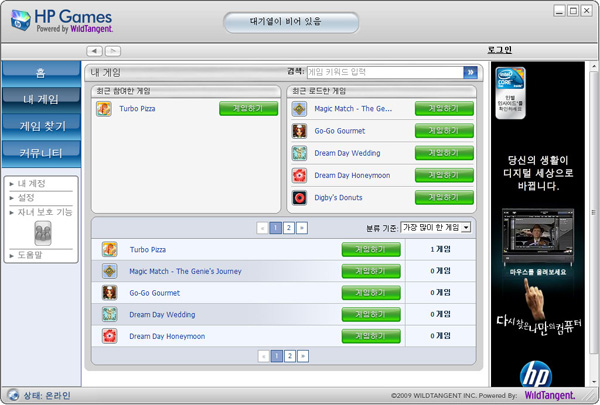This screenshot has width=600, height=405.
Task: Go back with the left arrow button
Action: tap(94, 51)
